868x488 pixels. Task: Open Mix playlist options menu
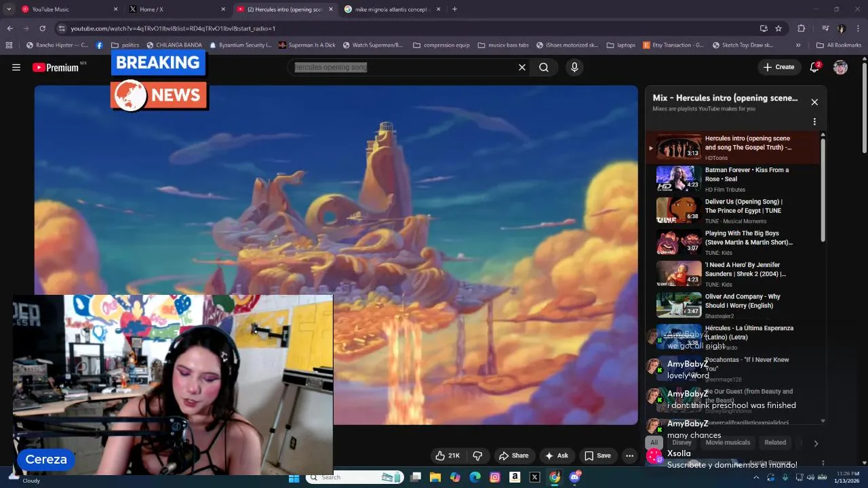pos(814,122)
